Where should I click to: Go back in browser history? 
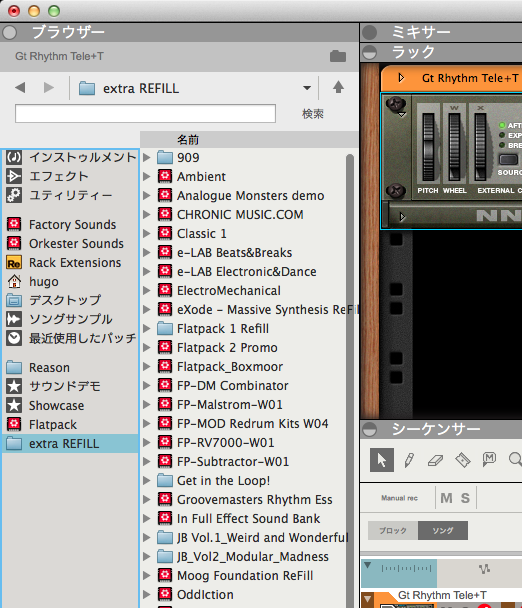click(20, 88)
